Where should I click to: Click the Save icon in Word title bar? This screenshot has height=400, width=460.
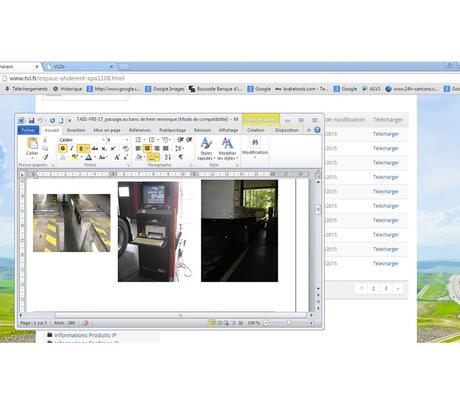[31, 120]
